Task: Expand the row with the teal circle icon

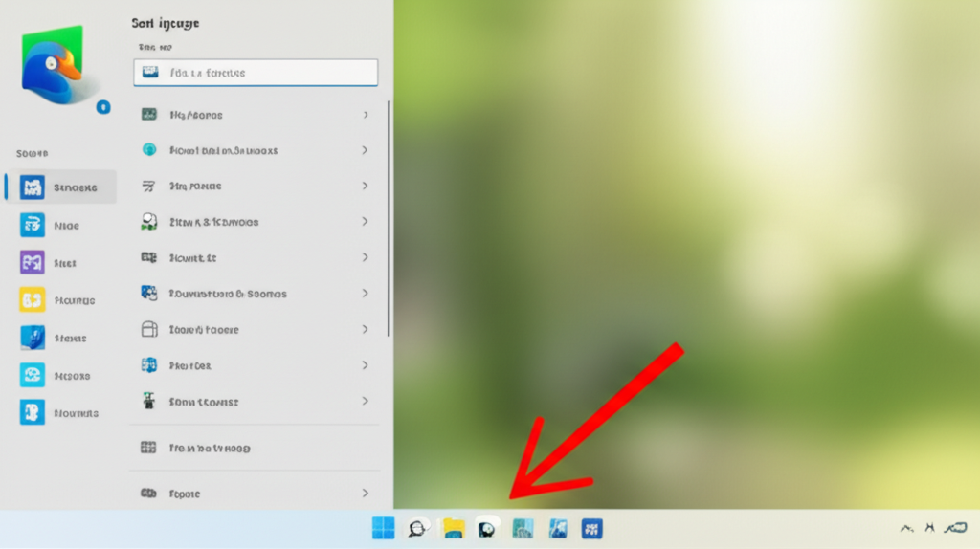Action: [365, 150]
